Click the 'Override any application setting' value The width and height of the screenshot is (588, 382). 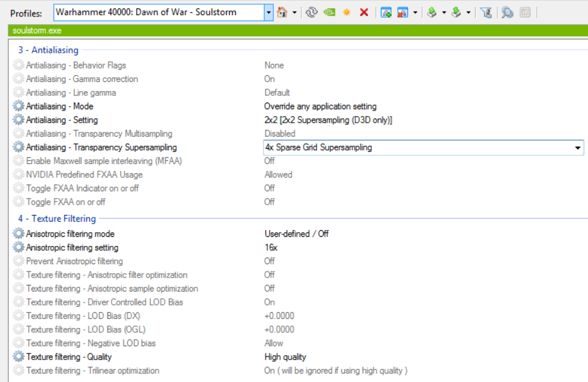pos(320,106)
